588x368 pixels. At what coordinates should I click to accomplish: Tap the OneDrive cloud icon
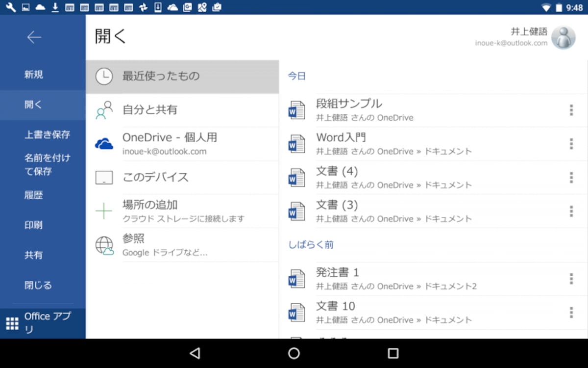click(104, 144)
